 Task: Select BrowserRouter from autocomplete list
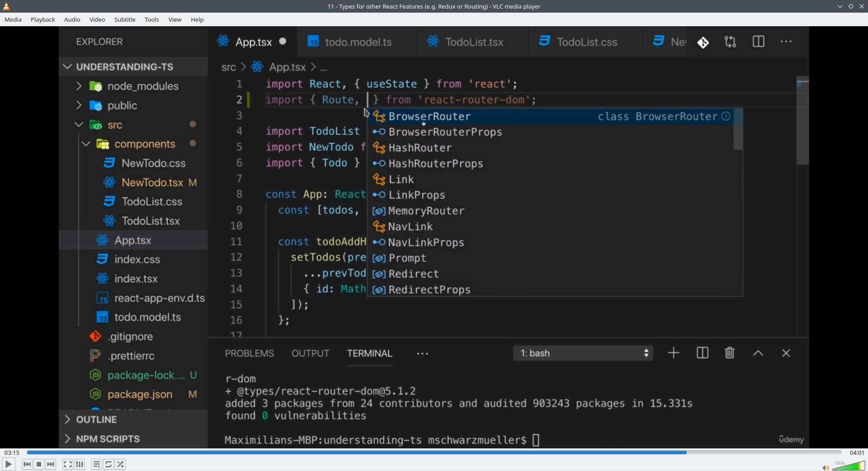point(551,117)
